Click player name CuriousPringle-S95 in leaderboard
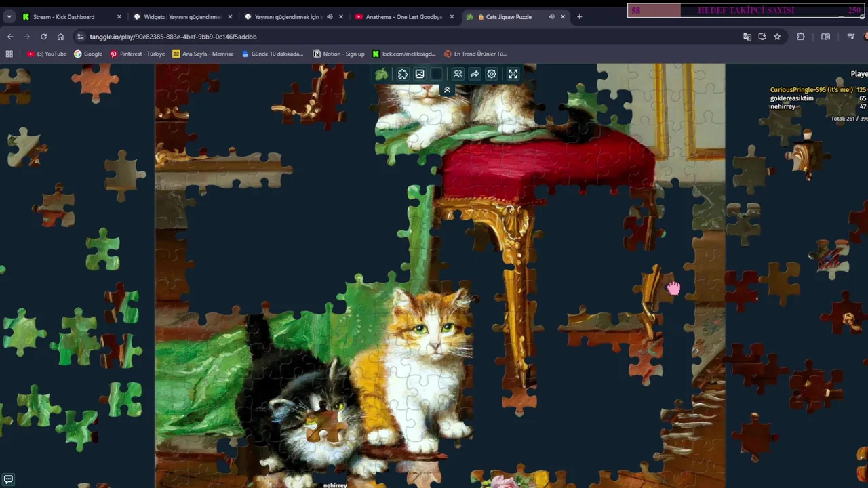868x488 pixels. (811, 89)
